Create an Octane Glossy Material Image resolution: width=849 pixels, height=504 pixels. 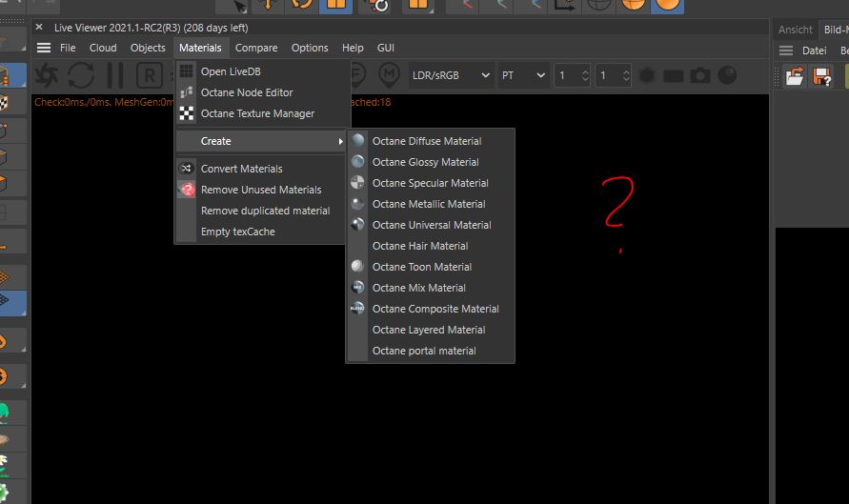[x=431, y=162]
